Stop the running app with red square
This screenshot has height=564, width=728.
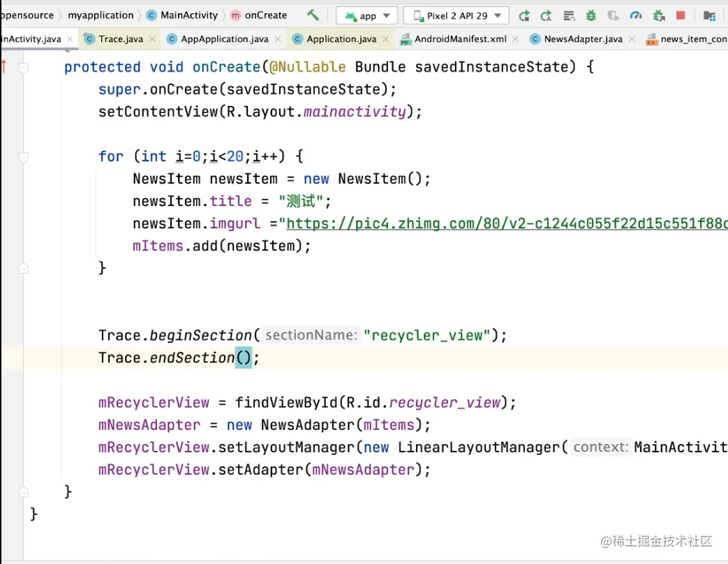tap(681, 16)
